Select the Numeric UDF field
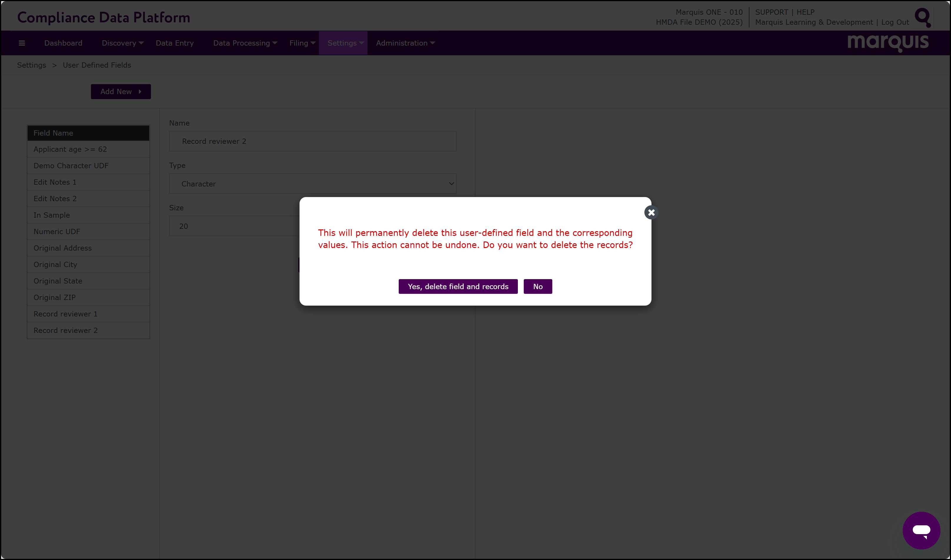 [x=88, y=232]
